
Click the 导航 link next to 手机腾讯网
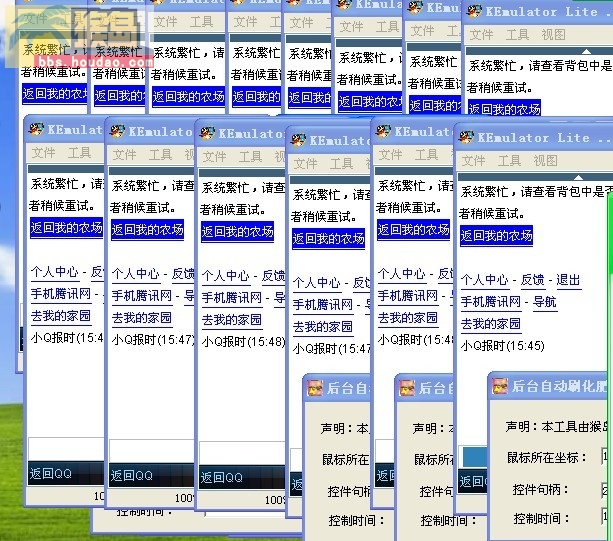[545, 301]
